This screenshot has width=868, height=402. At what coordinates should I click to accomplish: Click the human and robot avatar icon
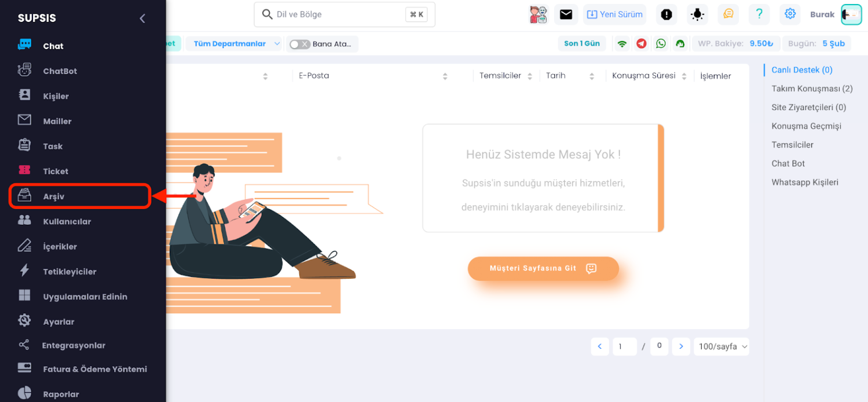point(539,14)
